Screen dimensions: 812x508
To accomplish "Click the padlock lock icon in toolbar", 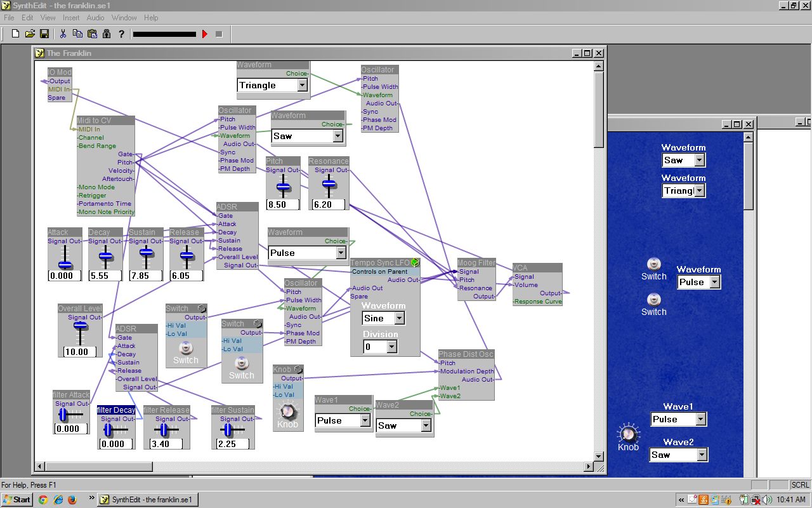I will tap(107, 34).
